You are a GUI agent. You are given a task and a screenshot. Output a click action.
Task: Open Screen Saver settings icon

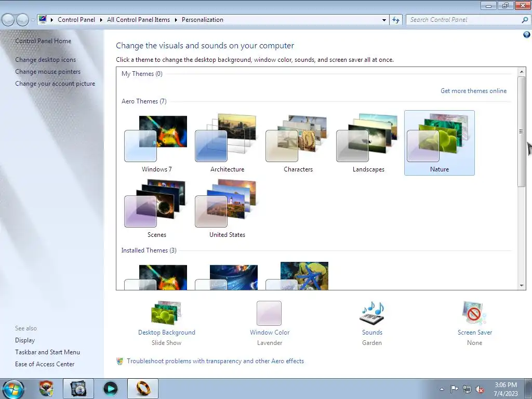[x=474, y=313]
